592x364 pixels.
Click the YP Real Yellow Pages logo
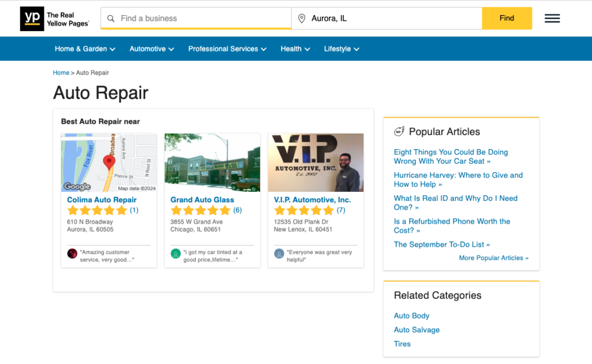pyautogui.click(x=55, y=18)
